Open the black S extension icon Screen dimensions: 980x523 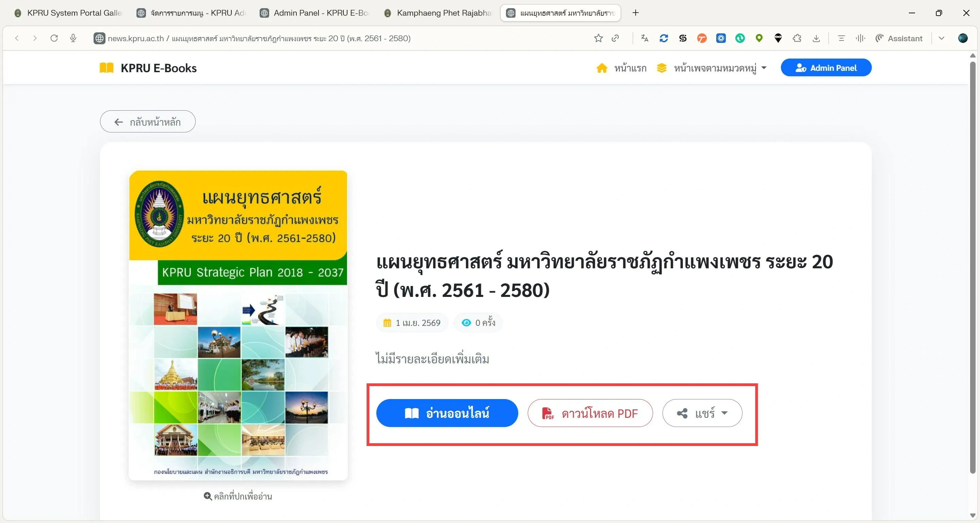coord(683,38)
